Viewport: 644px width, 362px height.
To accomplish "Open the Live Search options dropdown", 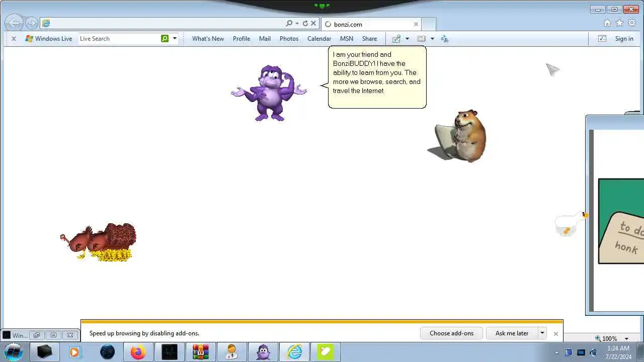I will [x=175, y=39].
